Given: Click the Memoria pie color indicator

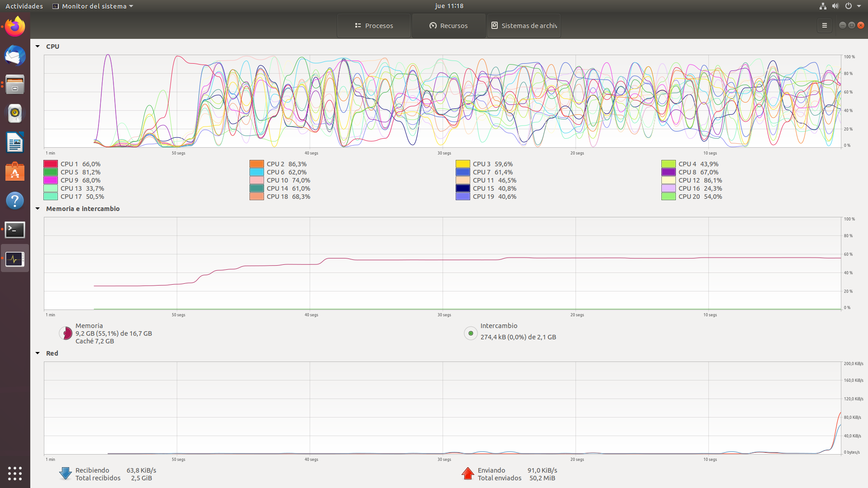Looking at the screenshot, I should click(x=66, y=333).
